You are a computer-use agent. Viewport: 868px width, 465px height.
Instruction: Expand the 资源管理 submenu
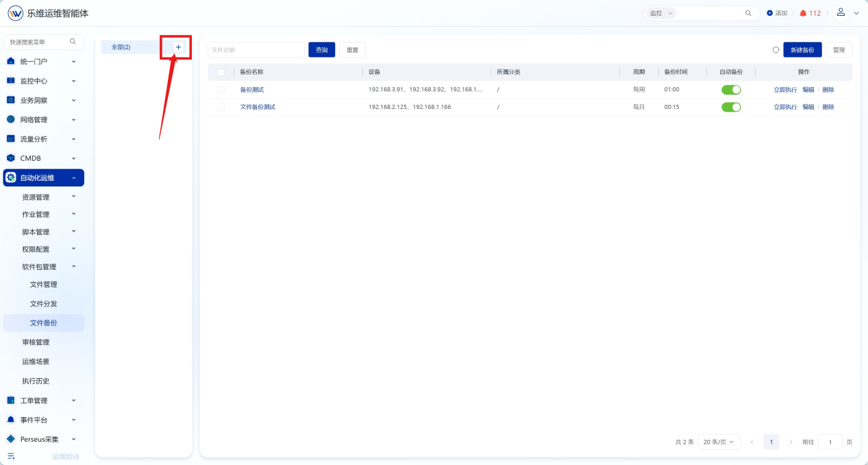[73, 197]
